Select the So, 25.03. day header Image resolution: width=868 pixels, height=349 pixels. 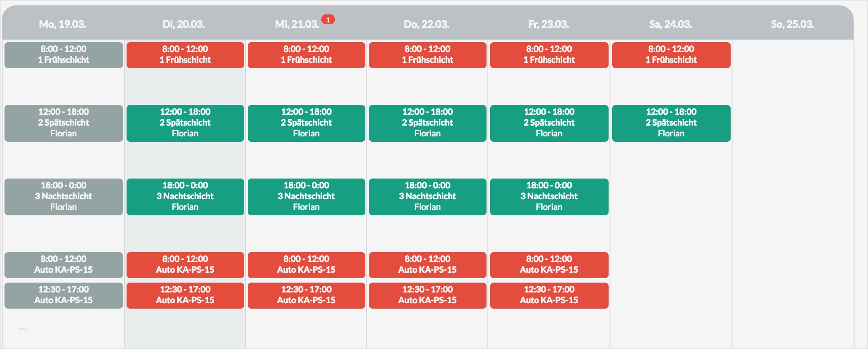click(x=792, y=24)
